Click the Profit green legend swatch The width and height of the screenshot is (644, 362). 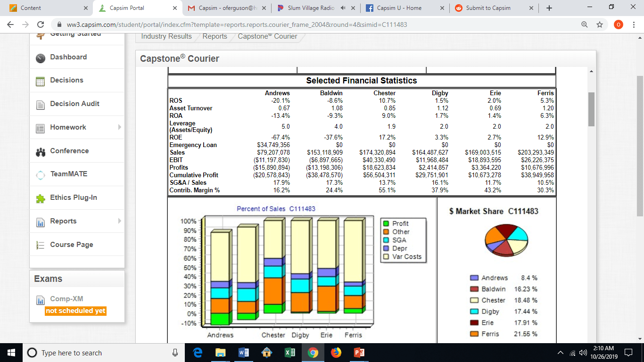pos(386,223)
